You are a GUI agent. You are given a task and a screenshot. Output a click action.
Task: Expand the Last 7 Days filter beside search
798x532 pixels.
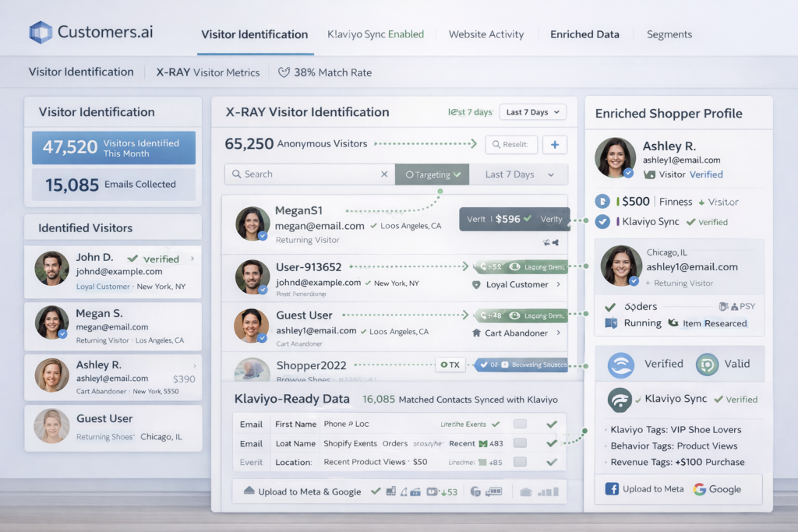point(519,174)
